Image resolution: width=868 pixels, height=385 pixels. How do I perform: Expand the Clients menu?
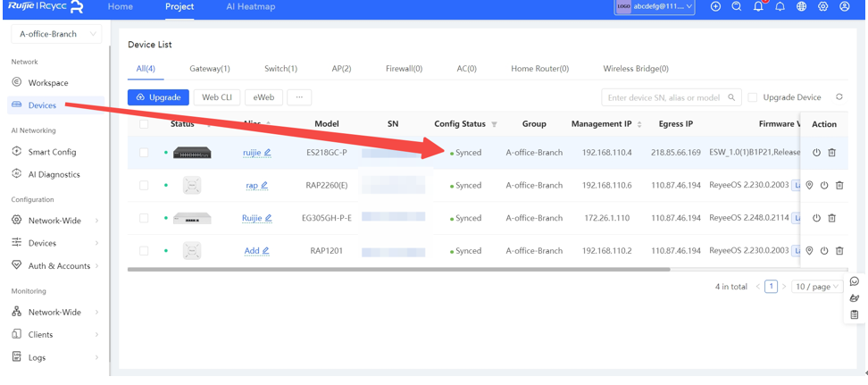(56, 335)
